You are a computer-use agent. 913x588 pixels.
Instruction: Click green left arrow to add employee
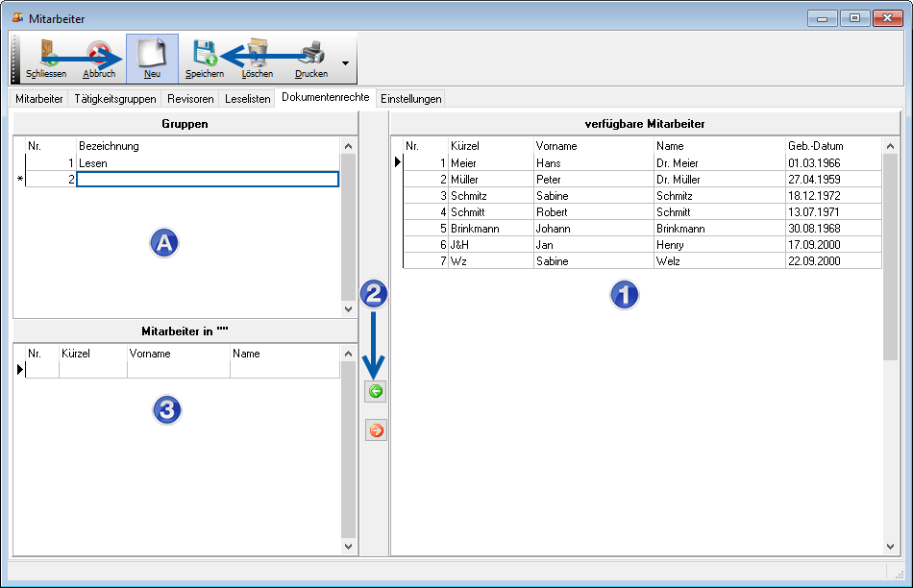click(x=376, y=392)
